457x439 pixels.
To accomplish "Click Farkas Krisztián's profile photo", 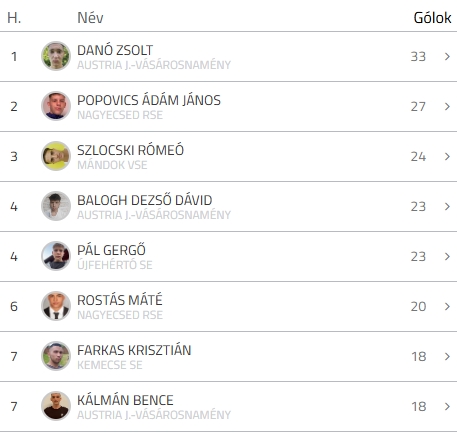I will [x=56, y=356].
